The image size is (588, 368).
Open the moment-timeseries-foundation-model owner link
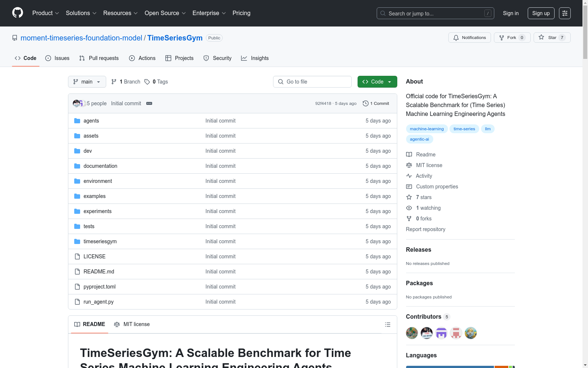[81, 38]
